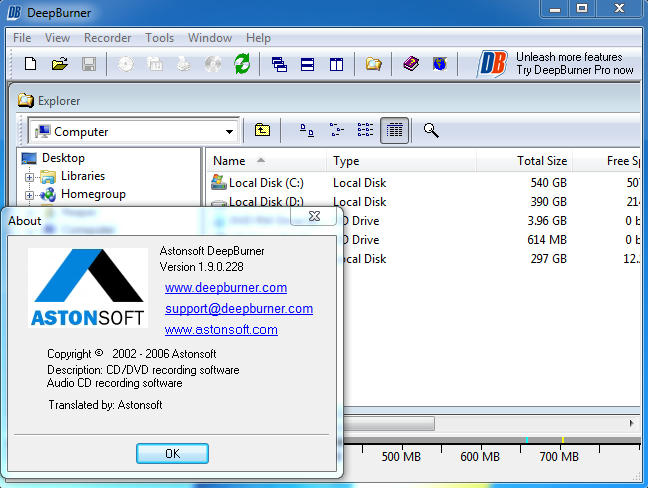The width and height of the screenshot is (648, 488).
Task: Click 'Try DeepBurner Pro now' banner text
Action: (x=574, y=70)
